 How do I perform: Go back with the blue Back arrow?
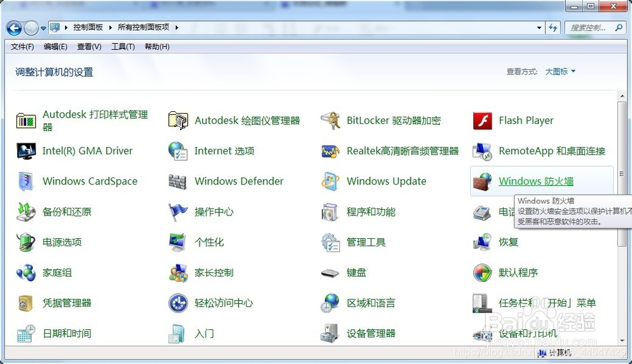(14, 28)
